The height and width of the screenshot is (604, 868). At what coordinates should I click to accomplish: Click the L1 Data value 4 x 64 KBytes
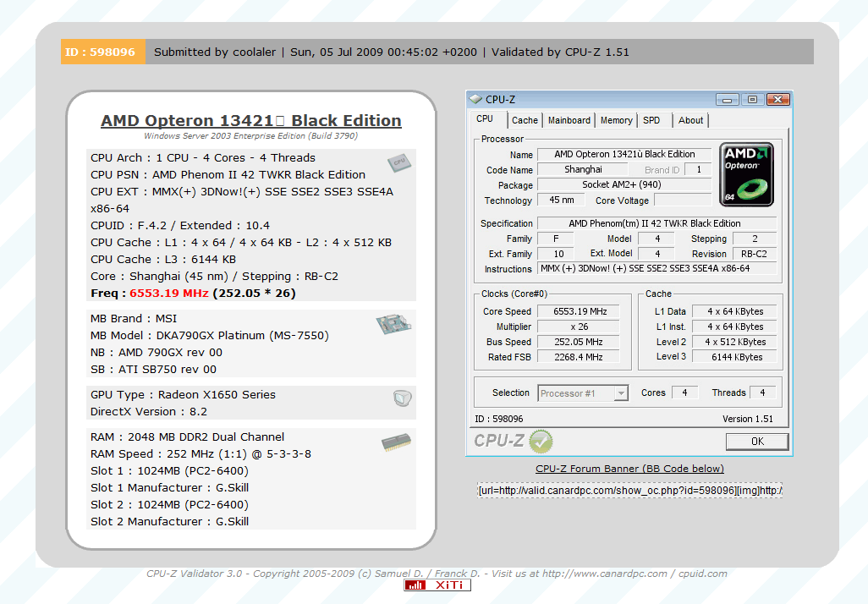[734, 311]
